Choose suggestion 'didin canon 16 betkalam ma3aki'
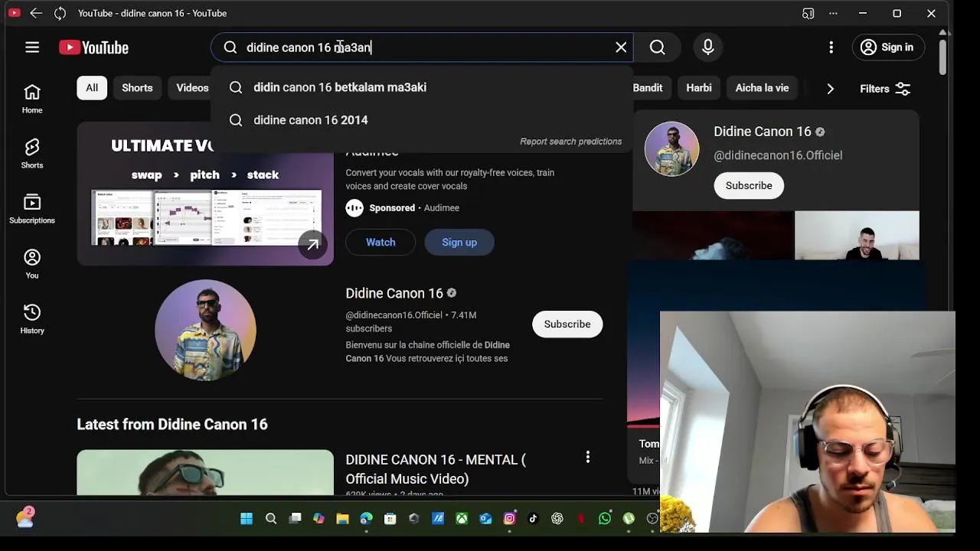 point(422,87)
